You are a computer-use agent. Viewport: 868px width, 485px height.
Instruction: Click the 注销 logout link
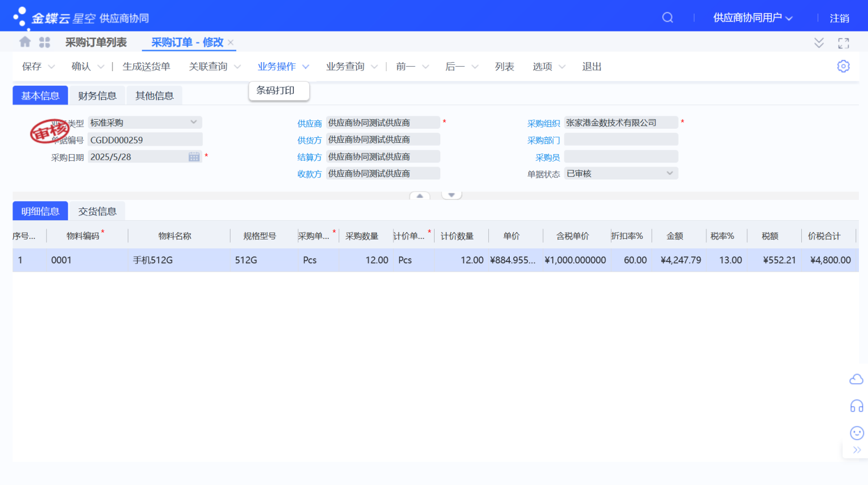pyautogui.click(x=839, y=18)
